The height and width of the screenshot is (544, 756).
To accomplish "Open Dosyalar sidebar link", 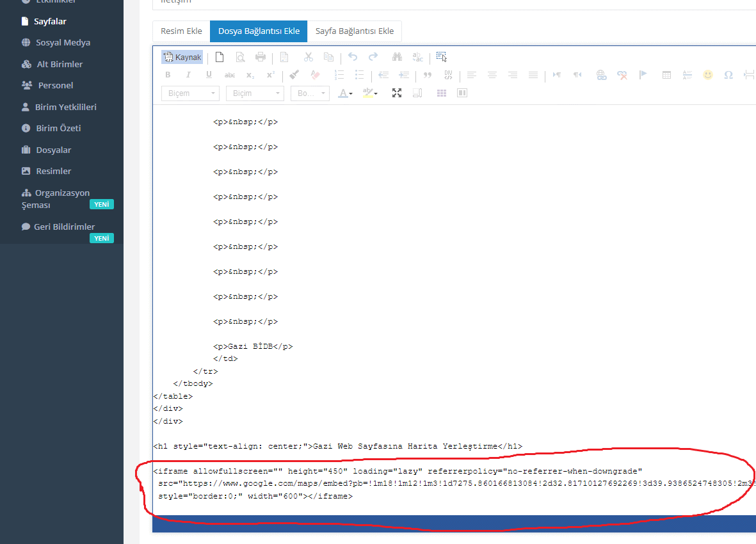I will tap(46, 150).
